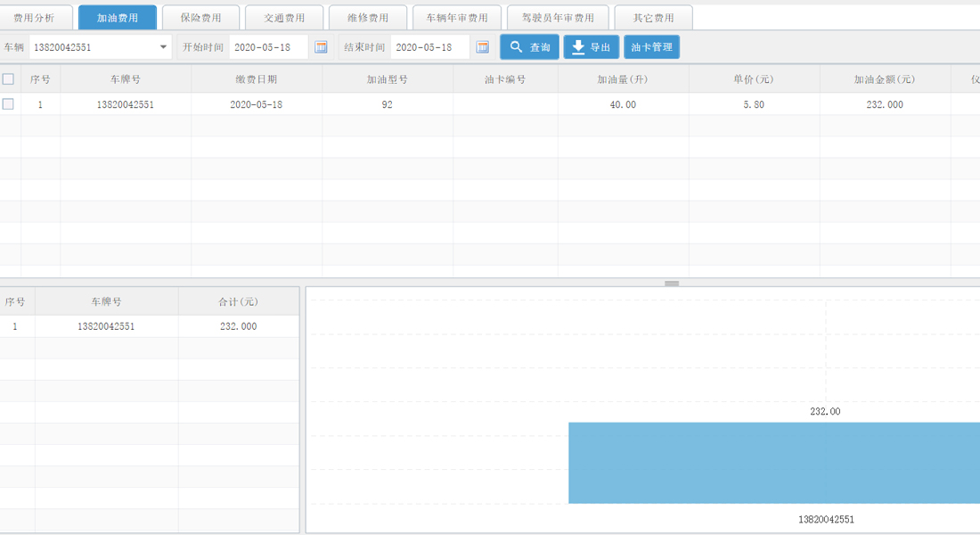The image size is (980, 535).
Task: Sort by 序号 column in top table
Action: (x=41, y=79)
